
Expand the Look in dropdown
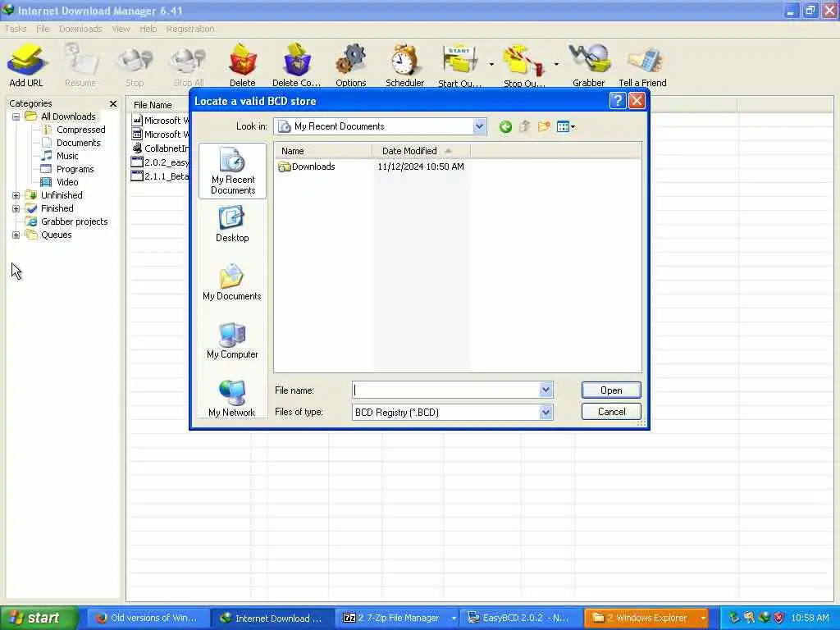pyautogui.click(x=479, y=126)
